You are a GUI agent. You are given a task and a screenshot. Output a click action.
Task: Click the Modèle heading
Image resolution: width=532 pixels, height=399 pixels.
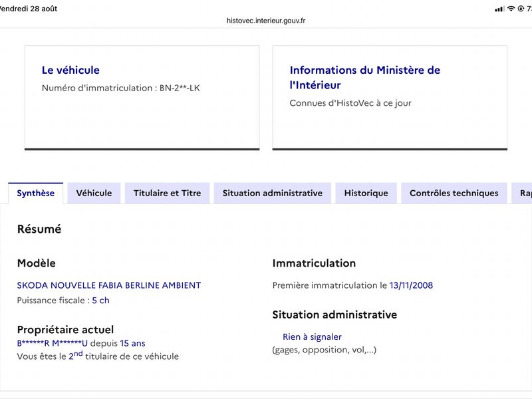click(37, 263)
